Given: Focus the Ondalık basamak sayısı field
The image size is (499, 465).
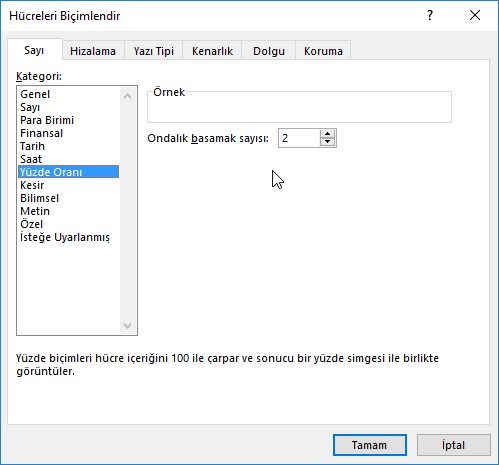Looking at the screenshot, I should 299,138.
